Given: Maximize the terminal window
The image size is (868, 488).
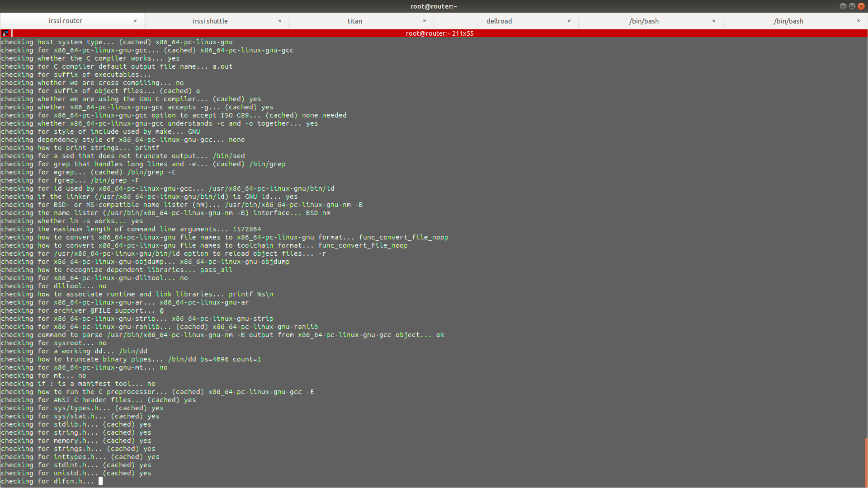Looking at the screenshot, I should pos(852,6).
